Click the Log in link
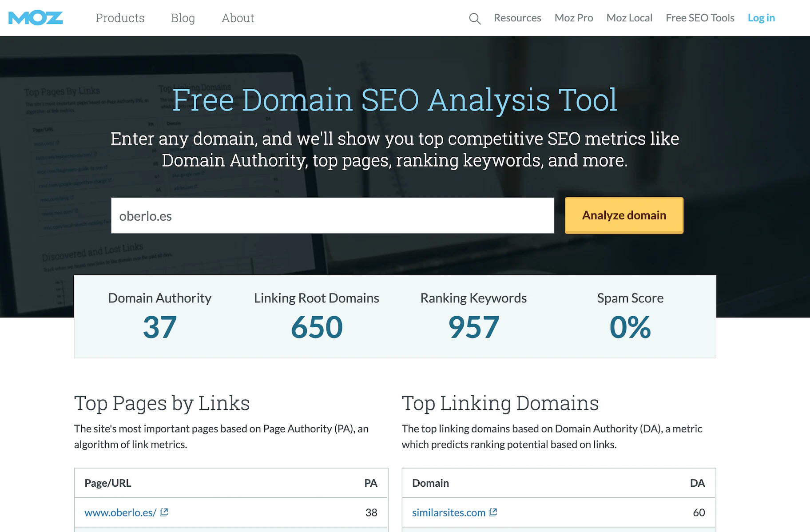Screen dimensions: 810x532 tap(761, 18)
